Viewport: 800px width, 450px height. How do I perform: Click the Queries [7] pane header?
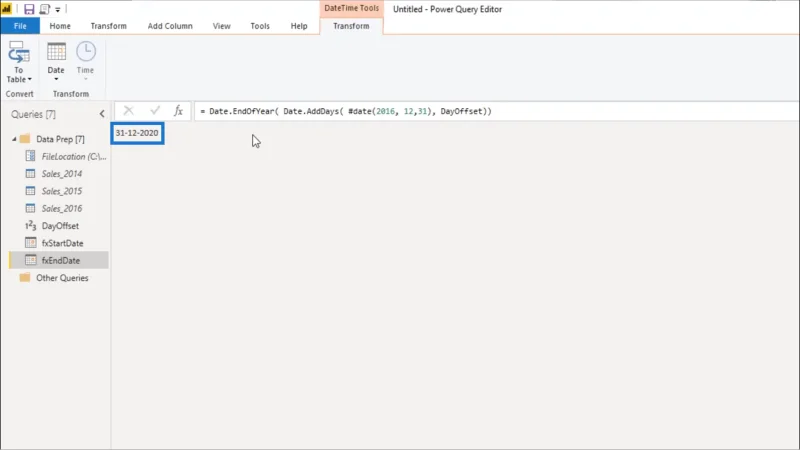pos(34,114)
